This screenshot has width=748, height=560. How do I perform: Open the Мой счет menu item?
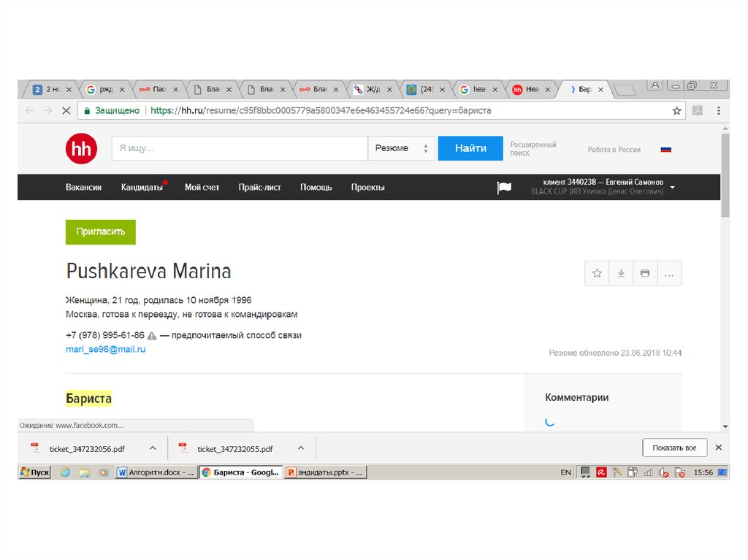point(202,188)
